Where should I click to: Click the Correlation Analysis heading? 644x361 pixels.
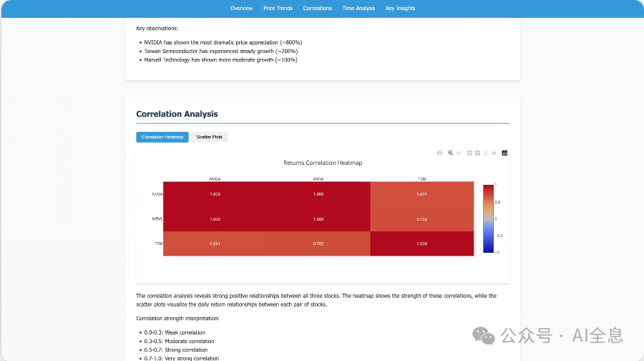[x=177, y=114]
